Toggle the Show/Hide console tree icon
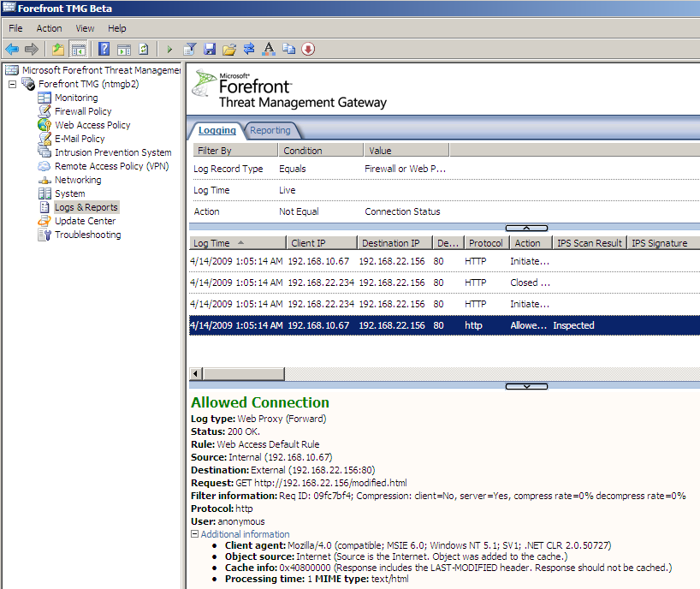The image size is (700, 589). click(78, 49)
